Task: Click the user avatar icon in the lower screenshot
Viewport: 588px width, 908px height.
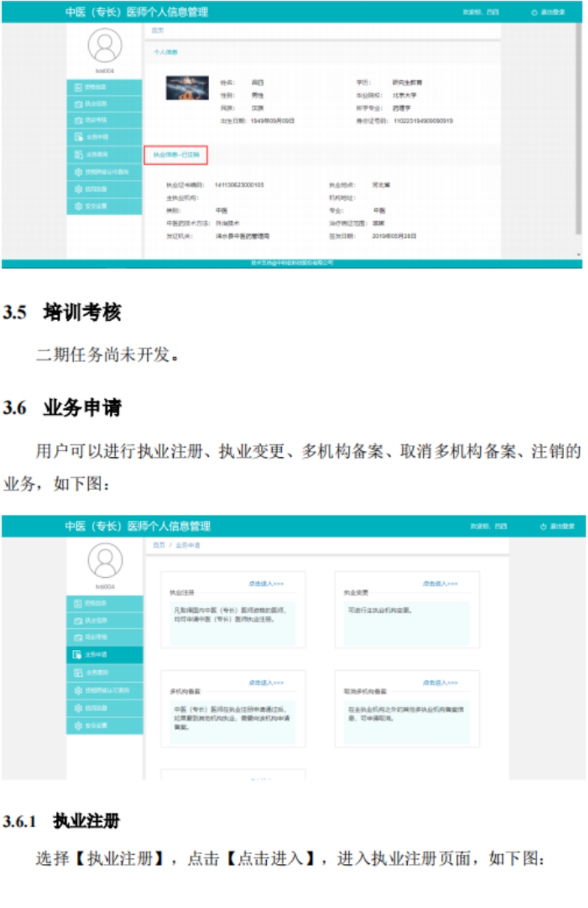Action: [105, 560]
